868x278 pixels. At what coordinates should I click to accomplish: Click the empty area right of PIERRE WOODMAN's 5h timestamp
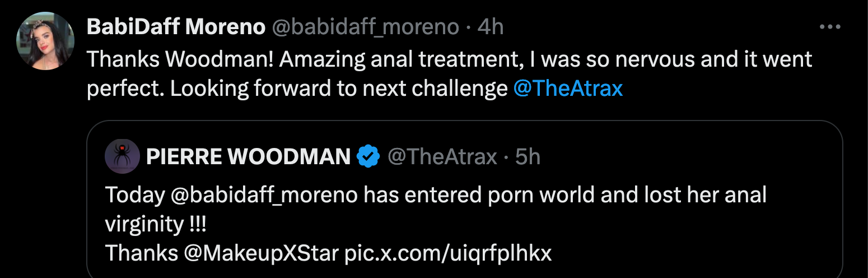672,157
